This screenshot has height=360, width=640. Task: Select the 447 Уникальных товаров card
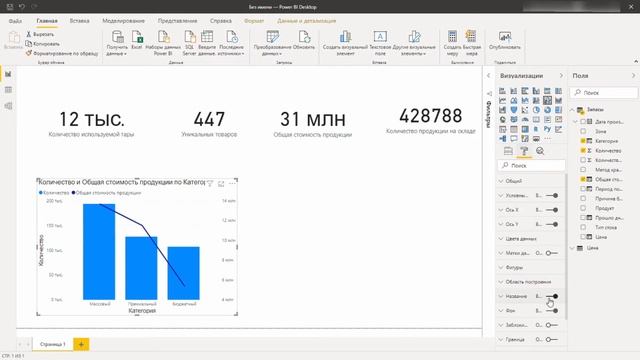pyautogui.click(x=209, y=124)
